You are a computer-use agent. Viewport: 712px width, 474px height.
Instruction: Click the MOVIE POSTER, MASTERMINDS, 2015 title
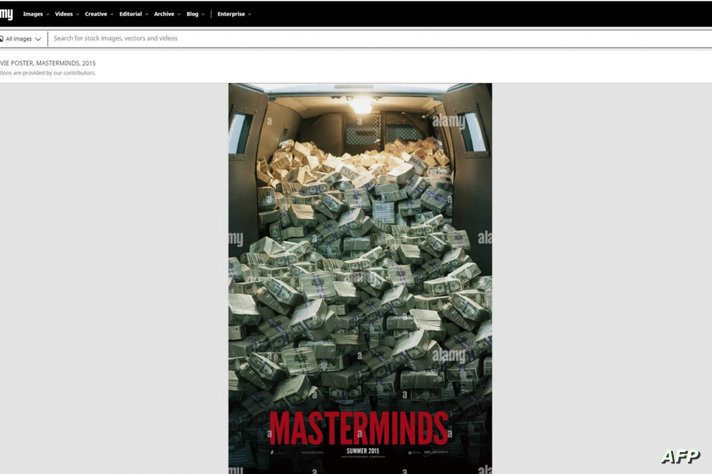coord(48,63)
